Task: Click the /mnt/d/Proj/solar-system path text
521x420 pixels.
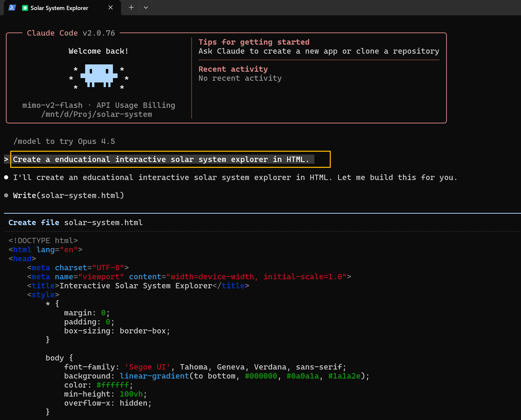Action: click(x=97, y=114)
